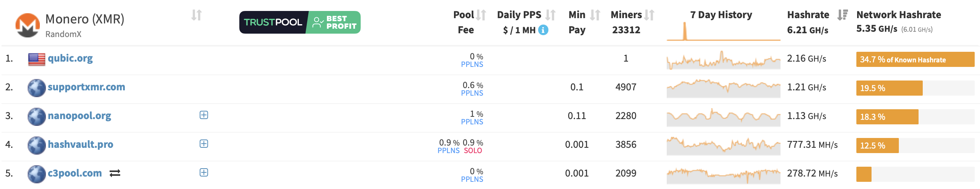Toggle the Hashrate sort order
The width and height of the screenshot is (980, 189).
coord(843,15)
